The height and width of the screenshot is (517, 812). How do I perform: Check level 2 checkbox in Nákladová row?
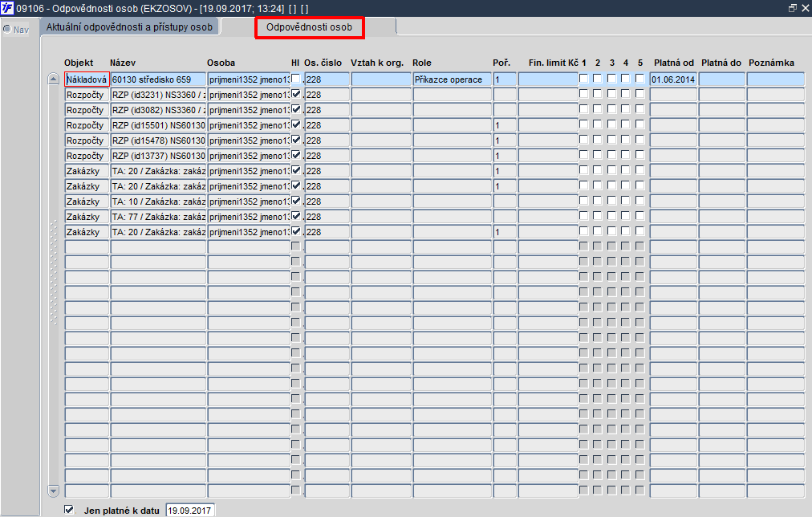(x=597, y=79)
